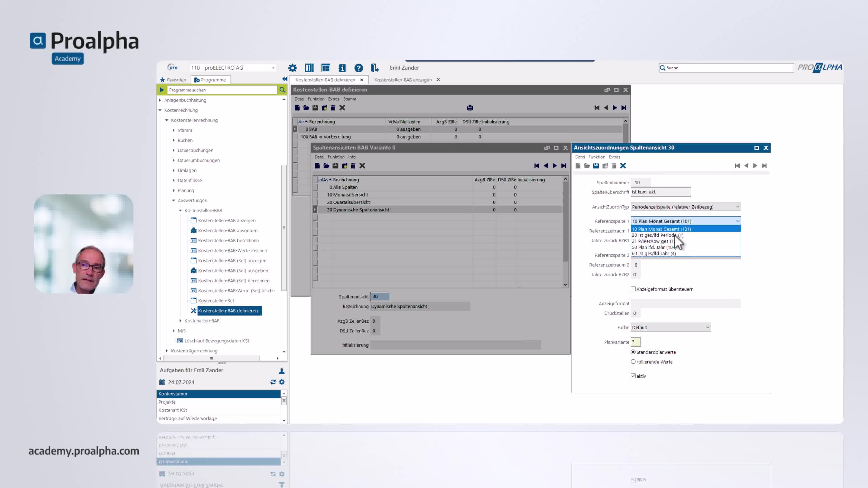Choose '60 Ist ges/lfd Jahr (4)' option

[654, 253]
